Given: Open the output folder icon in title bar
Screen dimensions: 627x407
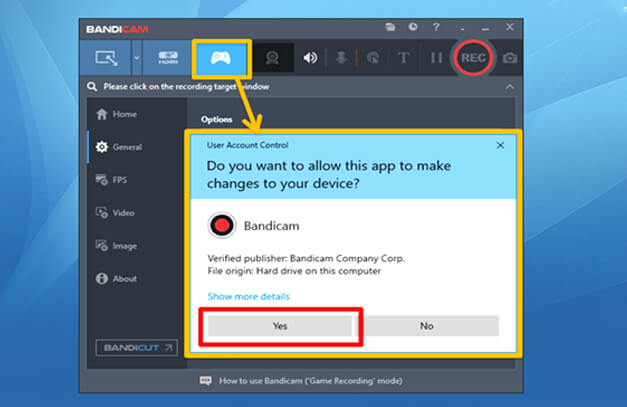Looking at the screenshot, I should [x=390, y=27].
